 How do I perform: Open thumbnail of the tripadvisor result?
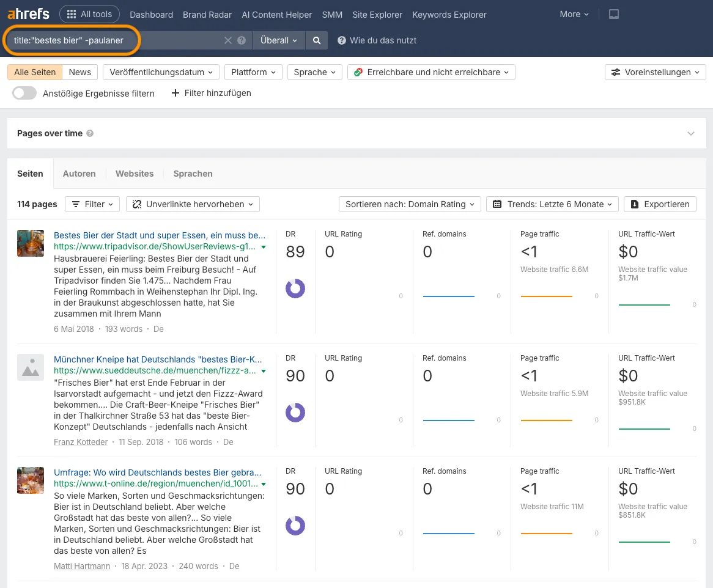[31, 243]
